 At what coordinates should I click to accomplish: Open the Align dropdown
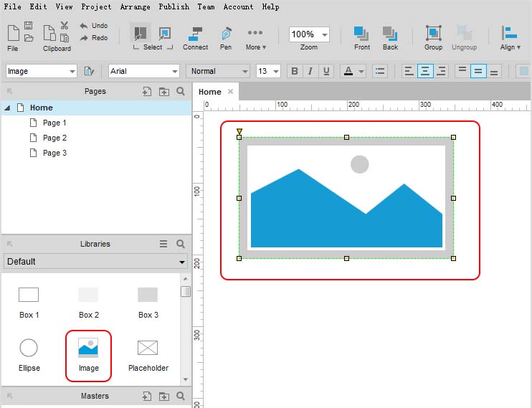[510, 39]
